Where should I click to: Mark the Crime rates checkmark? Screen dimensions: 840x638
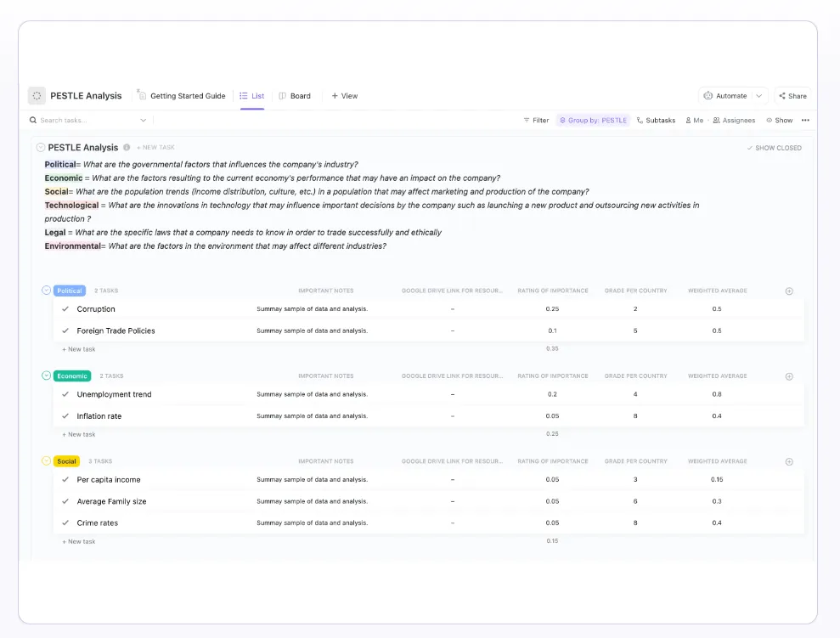[65, 522]
